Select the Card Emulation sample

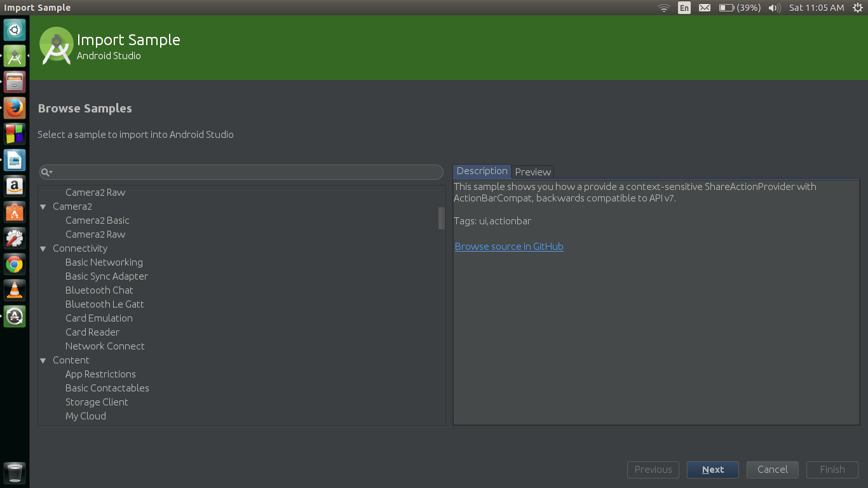[x=99, y=318]
